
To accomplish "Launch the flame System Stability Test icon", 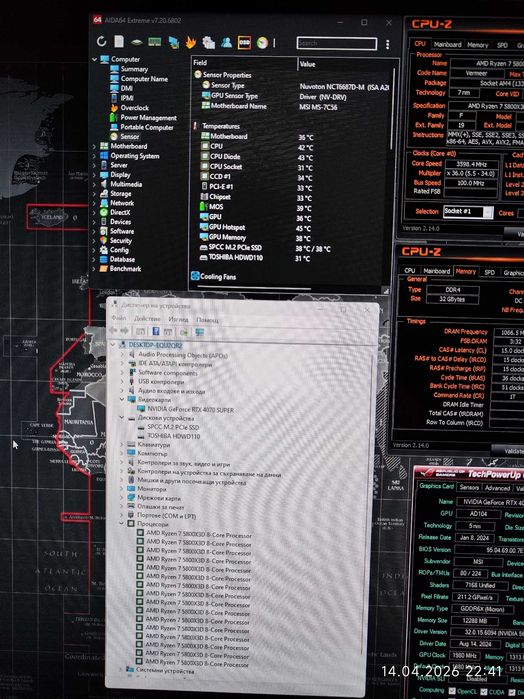I will point(191,42).
